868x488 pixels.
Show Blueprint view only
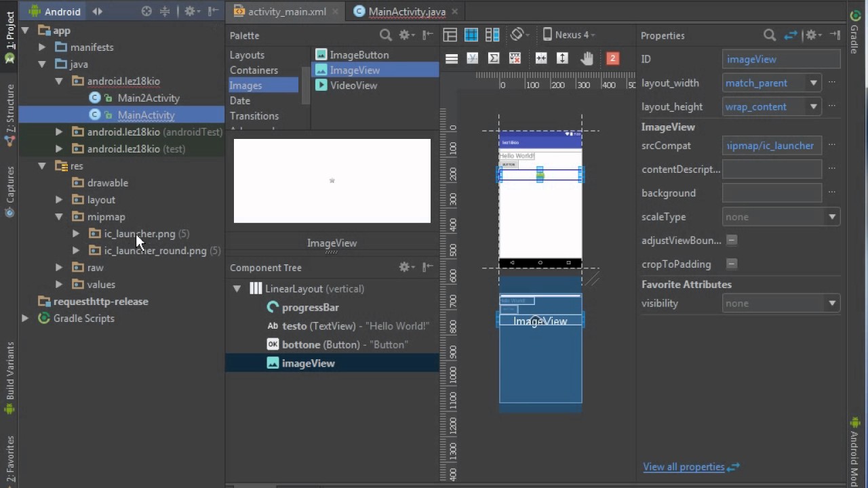pyautogui.click(x=471, y=35)
